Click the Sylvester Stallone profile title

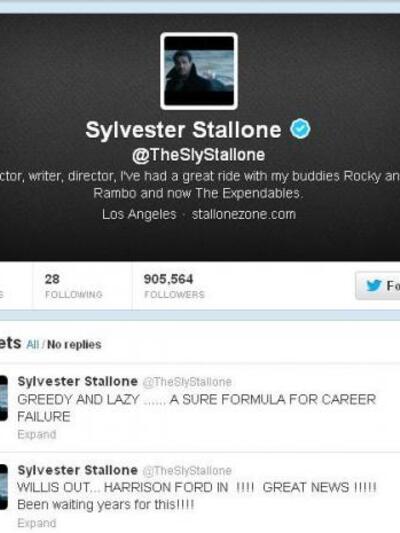pyautogui.click(x=184, y=130)
